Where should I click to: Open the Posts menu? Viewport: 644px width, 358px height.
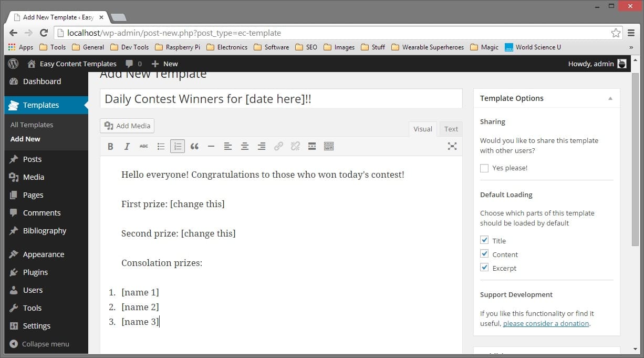[46, 159]
